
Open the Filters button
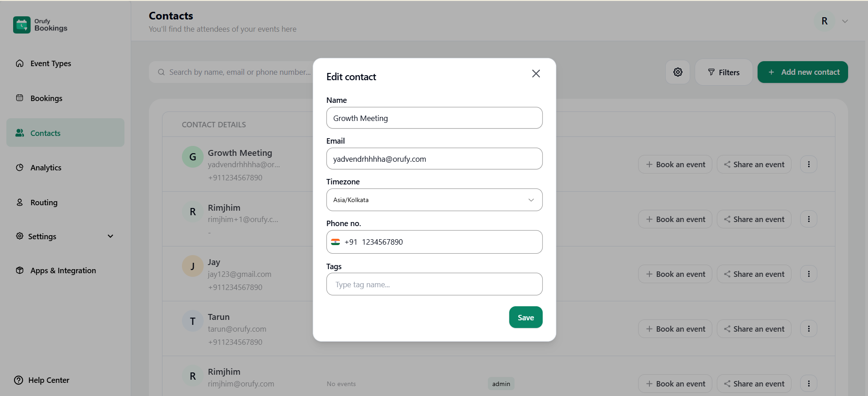click(x=723, y=72)
